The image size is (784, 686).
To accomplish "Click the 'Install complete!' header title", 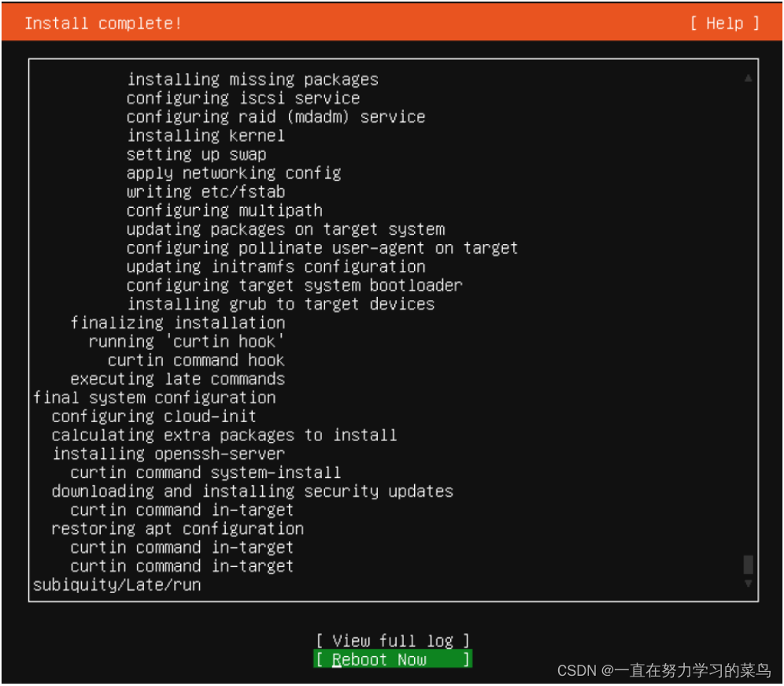I will (103, 23).
